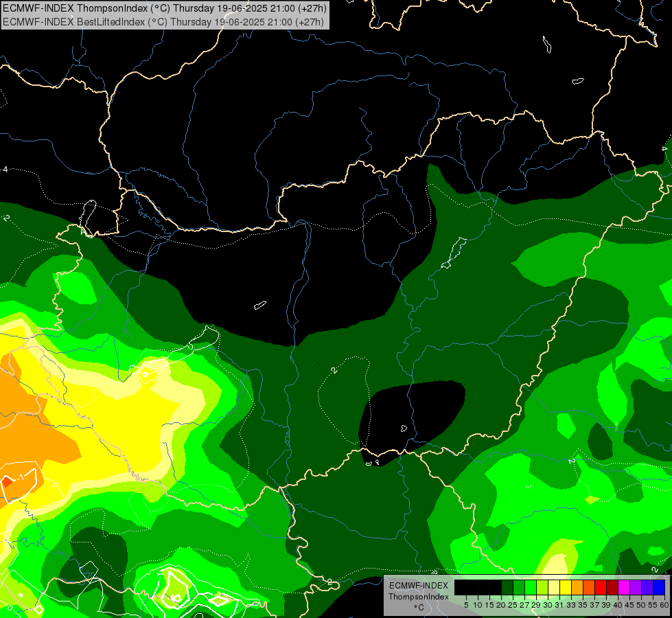Click the legend tick value 33
The image size is (672, 618).
(x=571, y=605)
